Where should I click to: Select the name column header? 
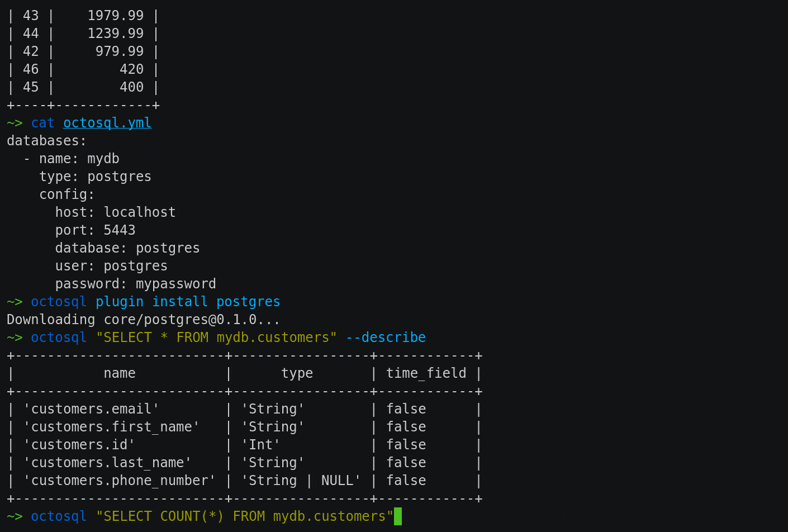119,373
